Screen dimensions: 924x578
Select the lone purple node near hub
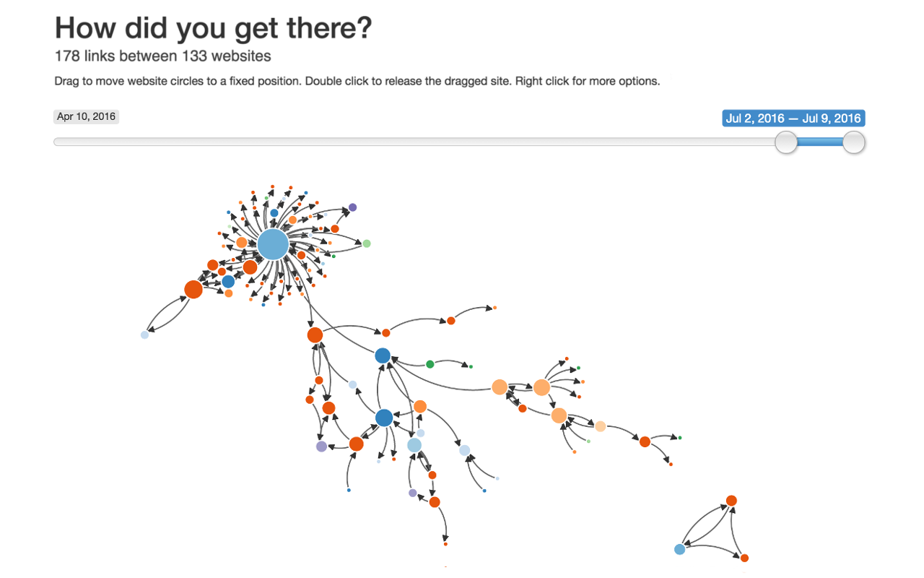point(352,207)
